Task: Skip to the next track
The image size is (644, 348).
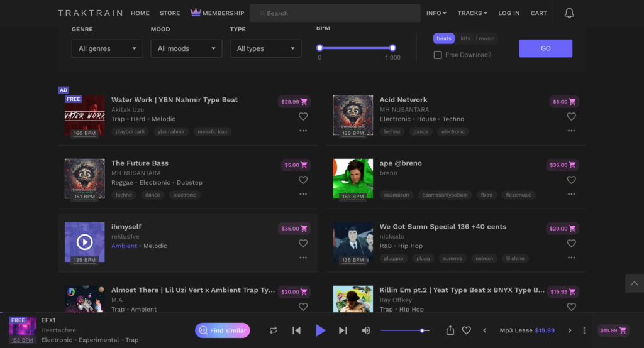Action: click(343, 330)
